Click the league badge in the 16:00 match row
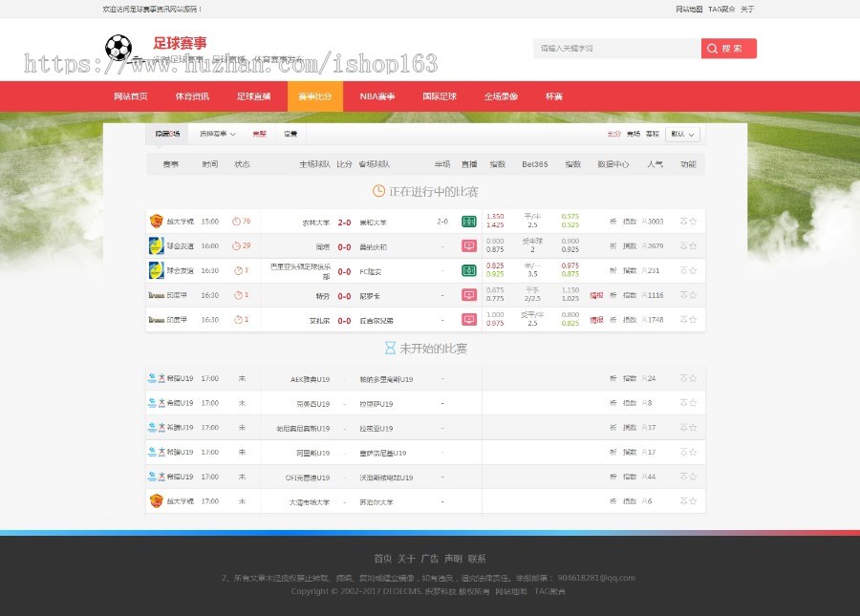The width and height of the screenshot is (860, 616). click(x=157, y=245)
